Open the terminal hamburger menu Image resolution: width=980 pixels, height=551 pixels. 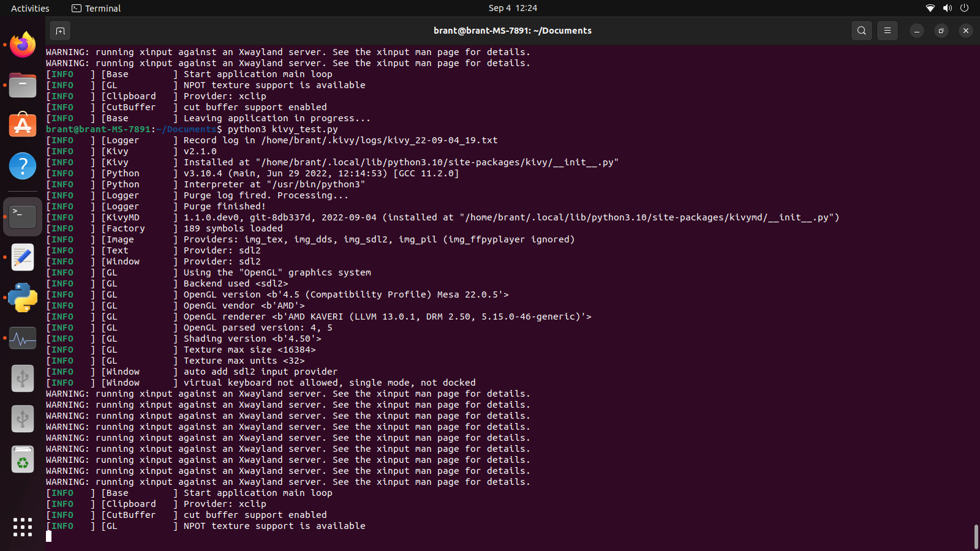click(887, 31)
